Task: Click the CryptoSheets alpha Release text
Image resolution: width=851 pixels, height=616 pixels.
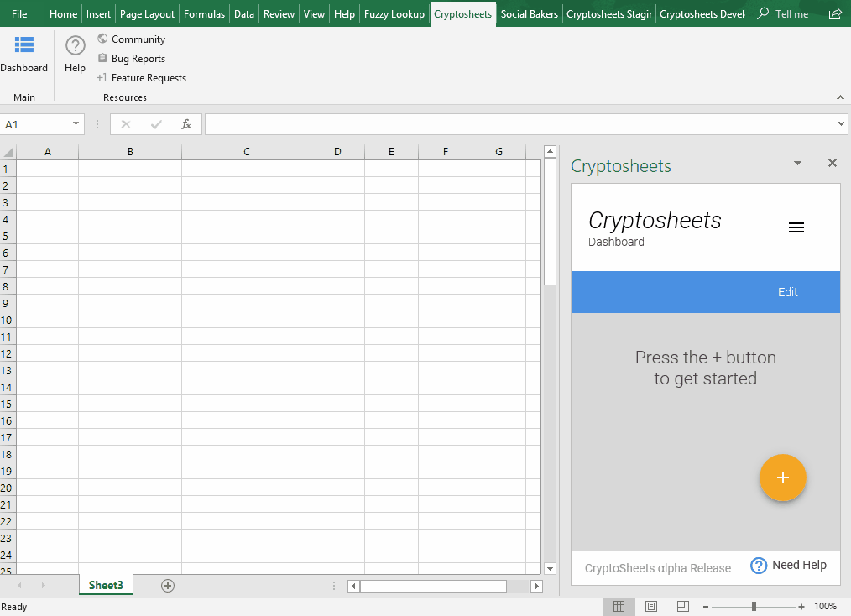Action: (x=657, y=568)
